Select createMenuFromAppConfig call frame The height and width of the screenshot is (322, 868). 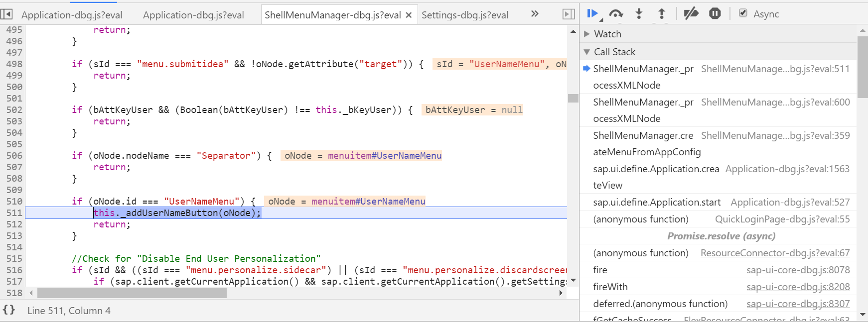click(718, 144)
